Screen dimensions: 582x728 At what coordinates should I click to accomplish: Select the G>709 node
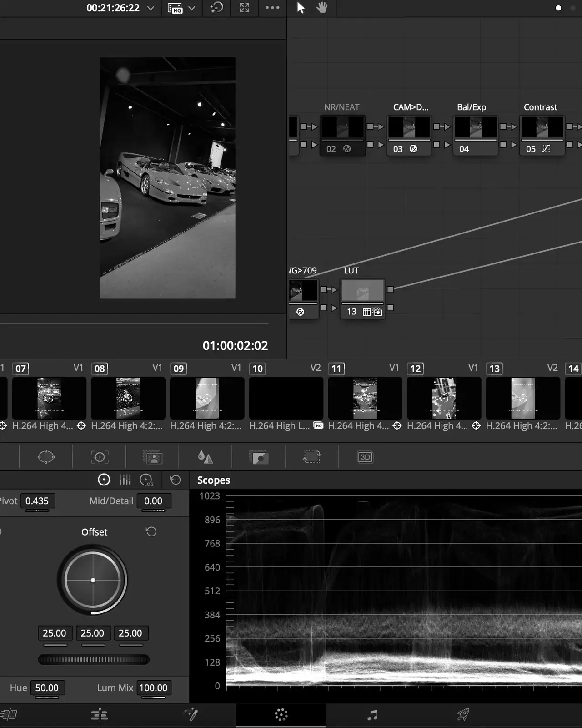tap(303, 299)
